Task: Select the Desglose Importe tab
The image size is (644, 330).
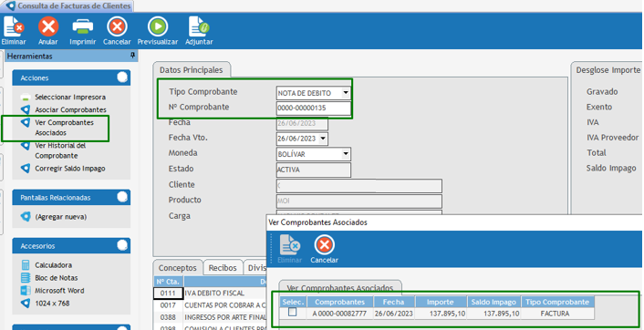Action: coord(608,70)
